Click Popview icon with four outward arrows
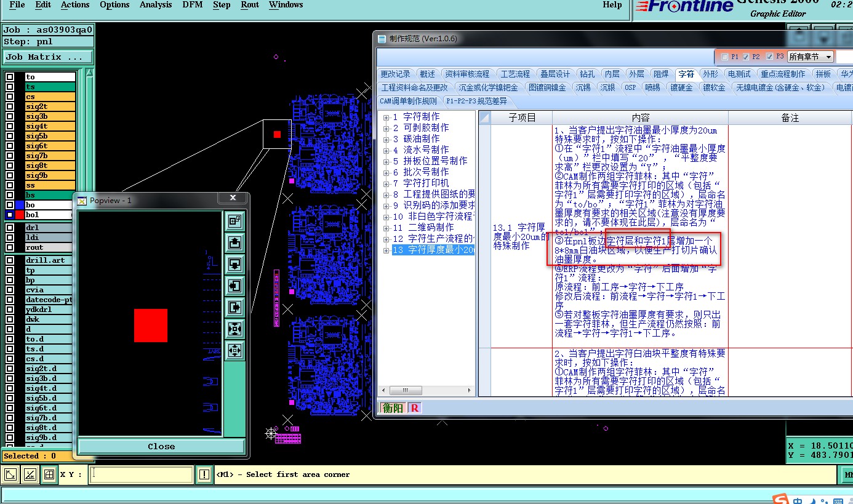This screenshot has height=504, width=853. 234,351
